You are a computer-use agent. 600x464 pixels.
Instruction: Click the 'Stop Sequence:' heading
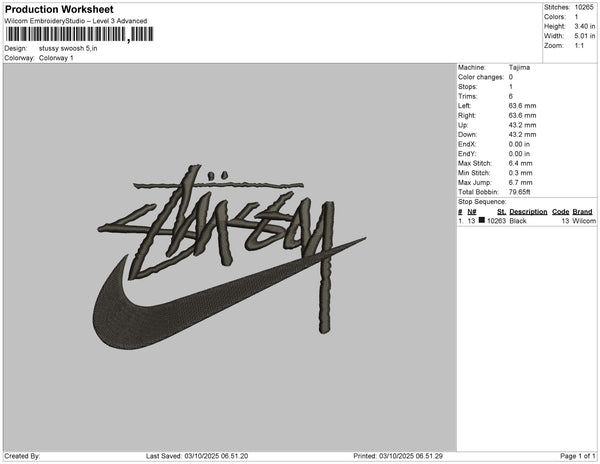point(482,202)
